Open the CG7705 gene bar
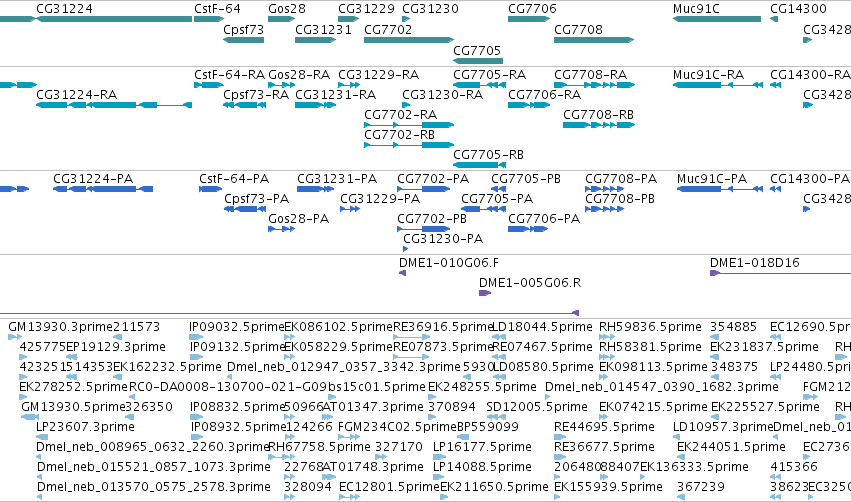851x502 pixels. 478,61
